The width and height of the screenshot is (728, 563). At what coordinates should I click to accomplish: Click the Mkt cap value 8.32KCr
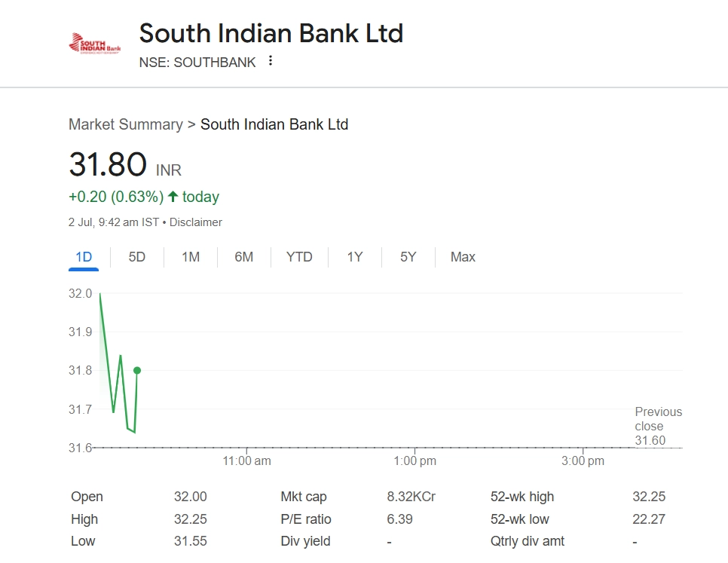(x=411, y=497)
